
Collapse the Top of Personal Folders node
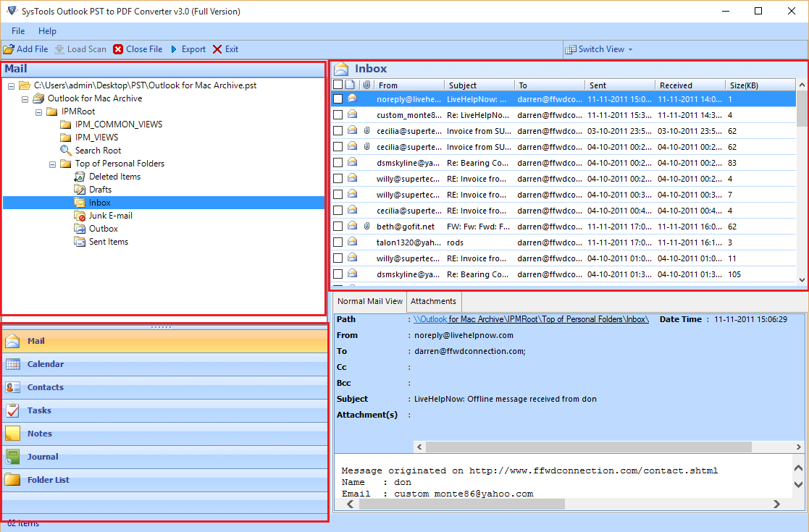coord(51,163)
